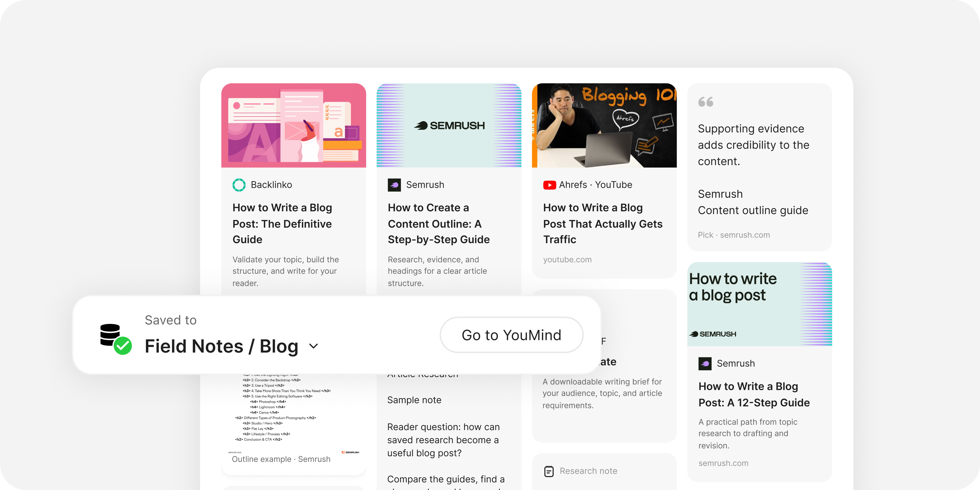Open 'How to Write a Blog Post: The Definitive Guide'
Image resolution: width=980 pixels, height=490 pixels.
282,223
